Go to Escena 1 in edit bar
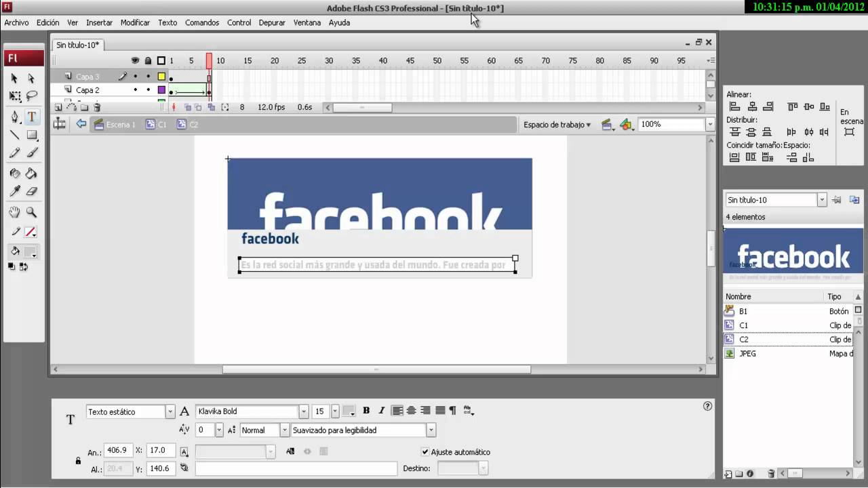The width and height of the screenshot is (868, 488). [x=115, y=125]
